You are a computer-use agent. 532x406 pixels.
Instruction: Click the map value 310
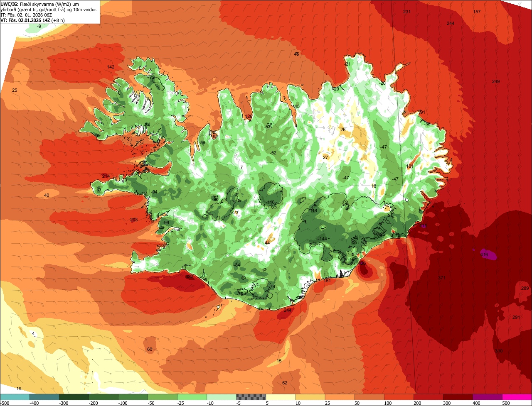(x=499, y=351)
